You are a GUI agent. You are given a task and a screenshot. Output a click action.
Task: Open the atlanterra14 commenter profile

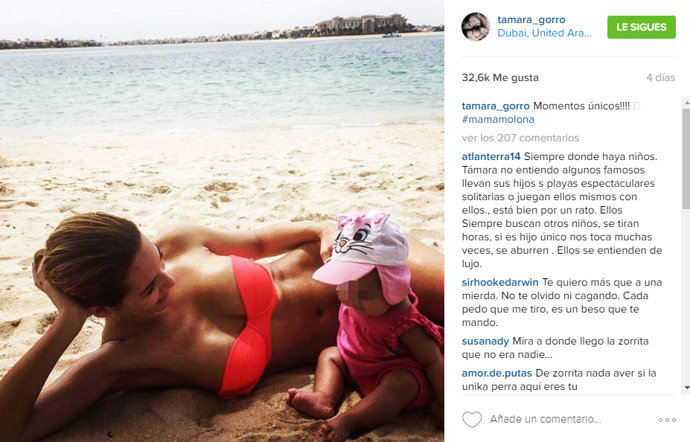[x=491, y=156]
